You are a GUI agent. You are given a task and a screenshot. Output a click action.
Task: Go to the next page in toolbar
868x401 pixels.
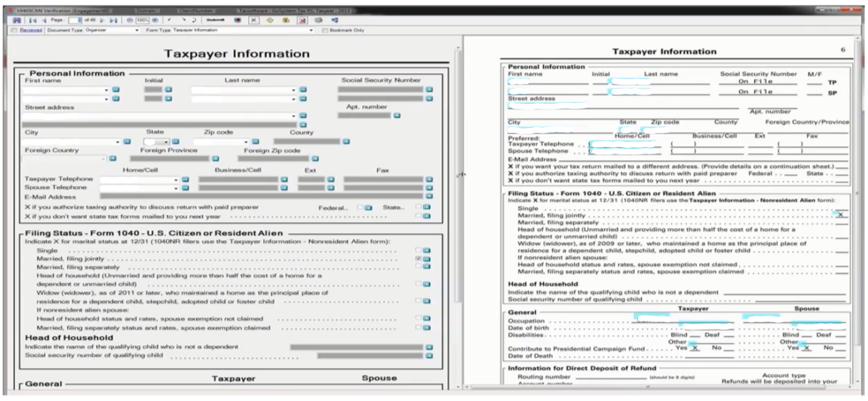tap(102, 20)
